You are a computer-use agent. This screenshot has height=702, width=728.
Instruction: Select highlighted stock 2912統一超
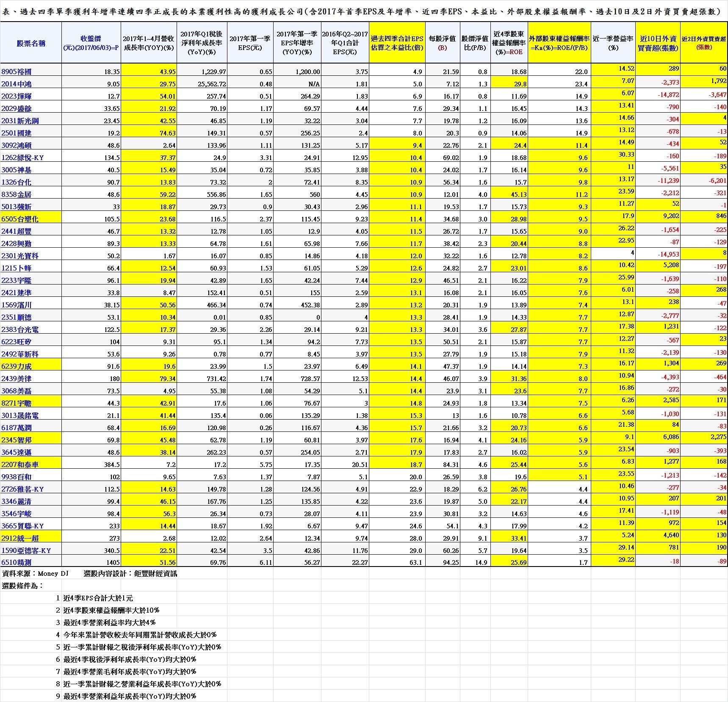tap(20, 538)
